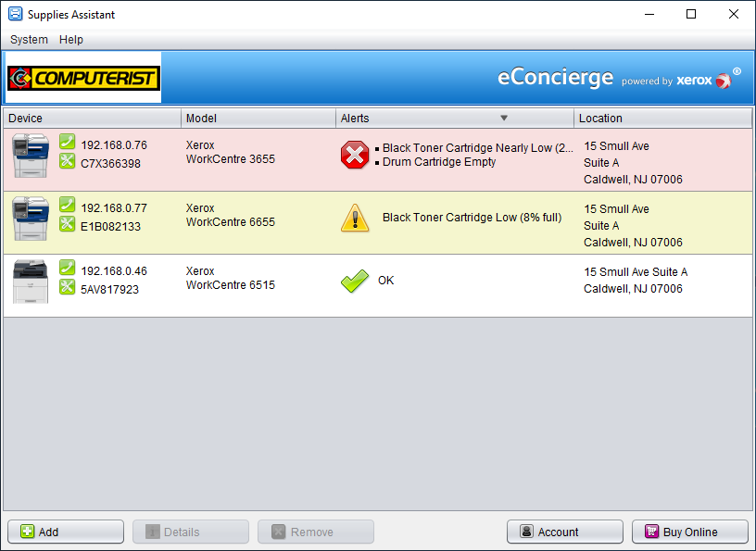Maximize the Supplies Assistant window
The width and height of the screenshot is (756, 551).
[691, 14]
